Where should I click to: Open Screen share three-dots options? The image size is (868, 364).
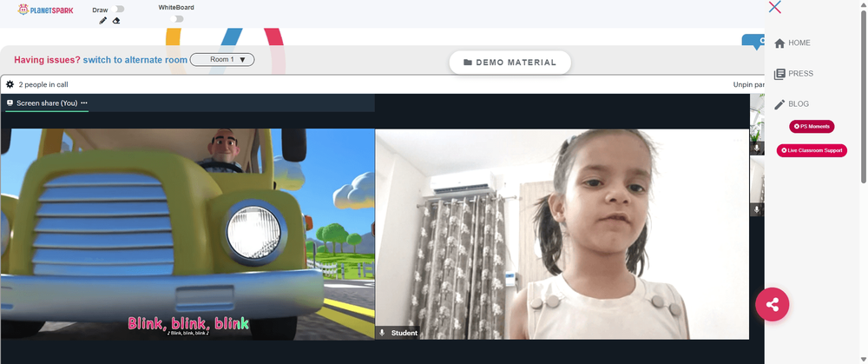tap(84, 103)
